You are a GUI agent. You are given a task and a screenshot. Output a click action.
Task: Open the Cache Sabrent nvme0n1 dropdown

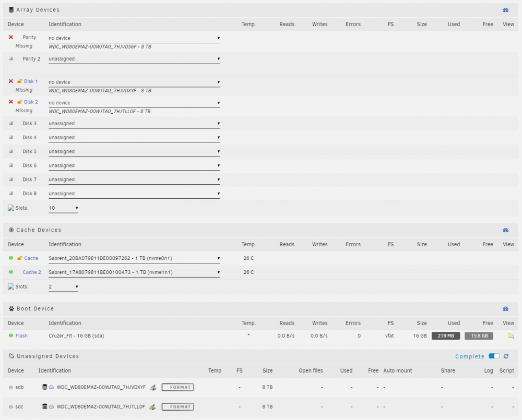pyautogui.click(x=134, y=258)
